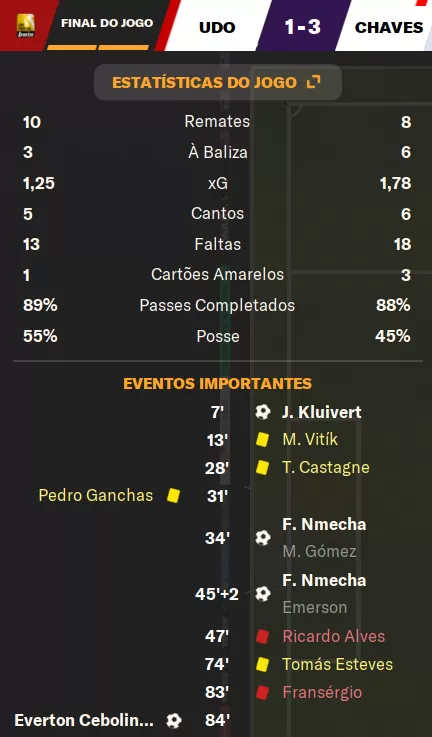The width and height of the screenshot is (432, 737).
Task: Open the Estatísticas do Jogo panel button
Action: coord(218,82)
